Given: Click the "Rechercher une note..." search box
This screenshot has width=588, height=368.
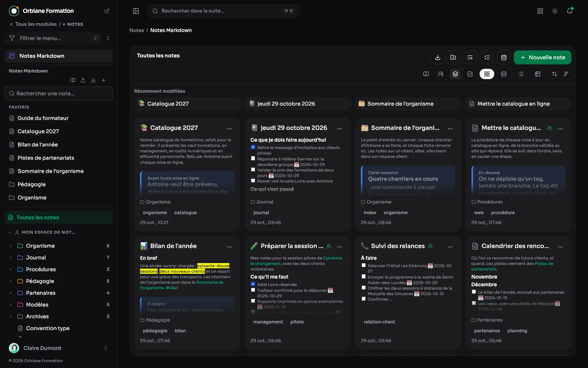Looking at the screenshot, I should point(59,93).
